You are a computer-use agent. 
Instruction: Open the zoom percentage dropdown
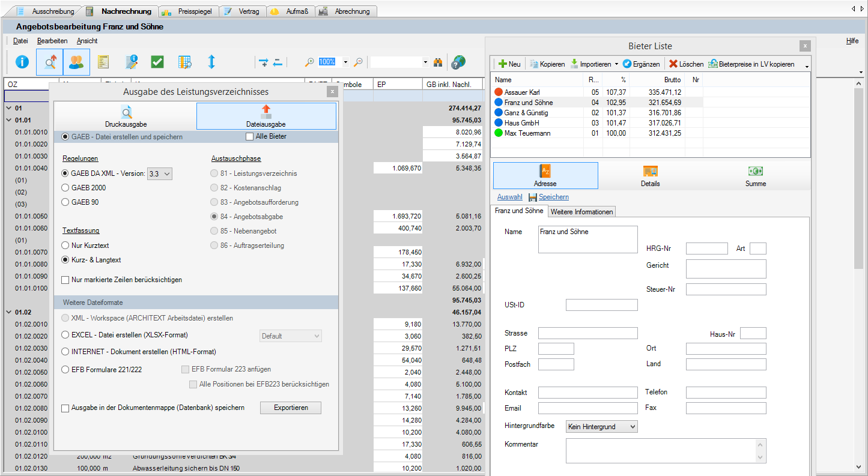(x=345, y=62)
